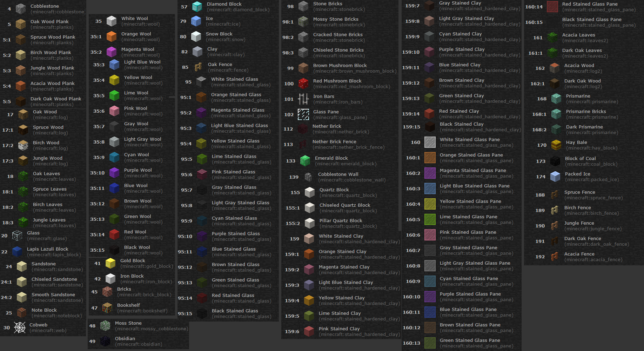Viewport: 644px width, 351px height.
Task: Pick the Birch Wood log icon
Action: pos(23,145)
